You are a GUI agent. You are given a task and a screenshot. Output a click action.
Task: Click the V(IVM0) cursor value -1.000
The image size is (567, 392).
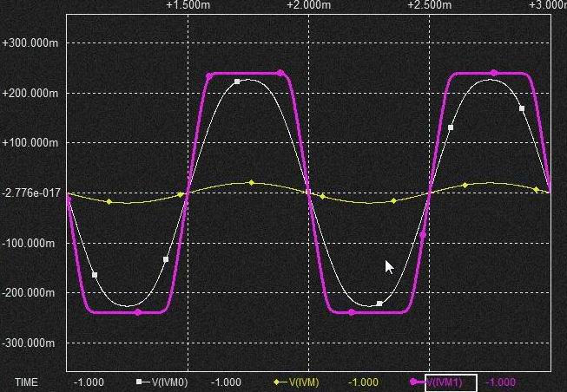(227, 382)
